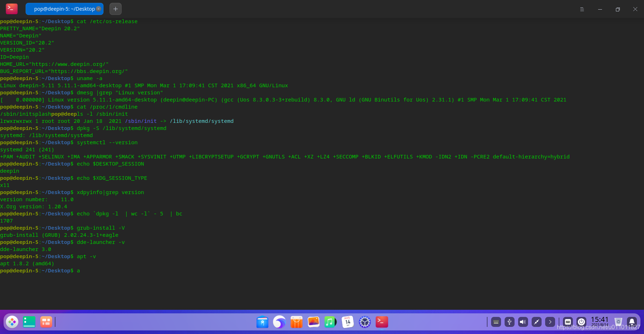Open the Trash in the dock
Image resolution: width=644 pixels, height=334 pixels.
point(618,322)
